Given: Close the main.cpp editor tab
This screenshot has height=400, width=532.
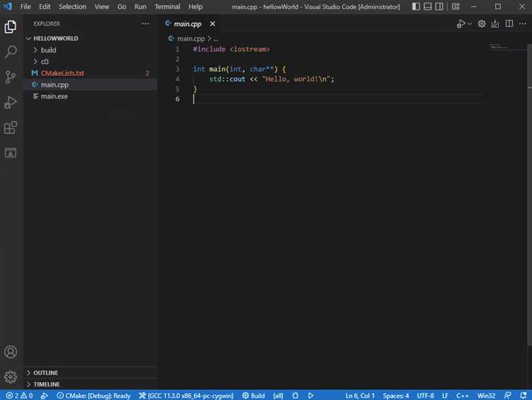Looking at the screenshot, I should (212, 23).
